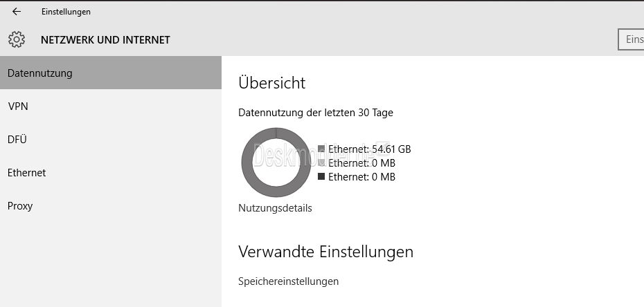Click the donut usage chart
644x307 pixels.
click(x=276, y=162)
